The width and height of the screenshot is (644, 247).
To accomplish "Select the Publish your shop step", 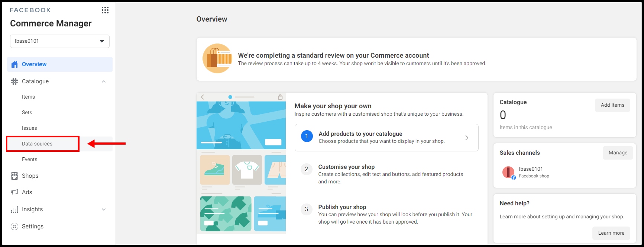I will click(386, 214).
